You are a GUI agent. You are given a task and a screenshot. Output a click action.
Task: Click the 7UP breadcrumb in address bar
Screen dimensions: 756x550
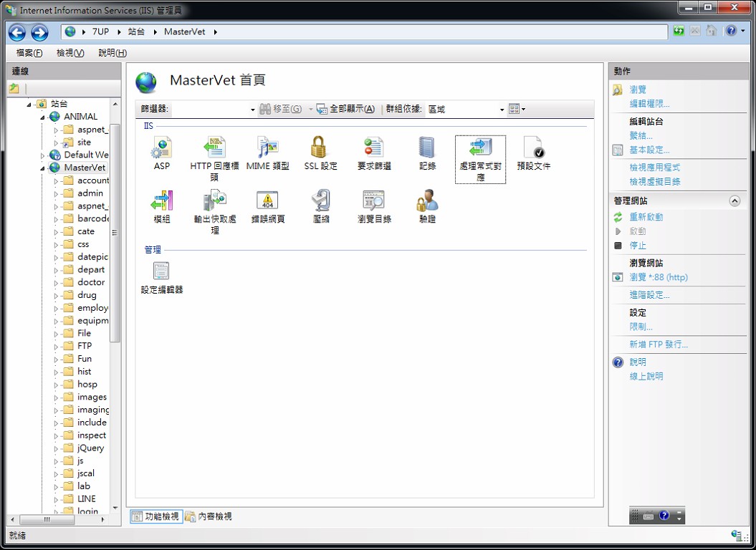pyautogui.click(x=100, y=32)
